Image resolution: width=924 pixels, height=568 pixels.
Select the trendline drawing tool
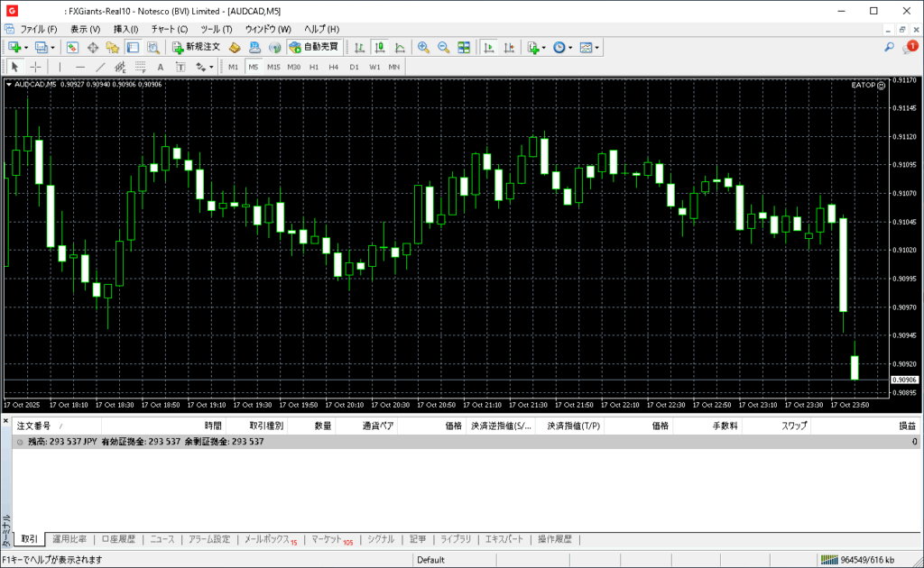pyautogui.click(x=100, y=67)
